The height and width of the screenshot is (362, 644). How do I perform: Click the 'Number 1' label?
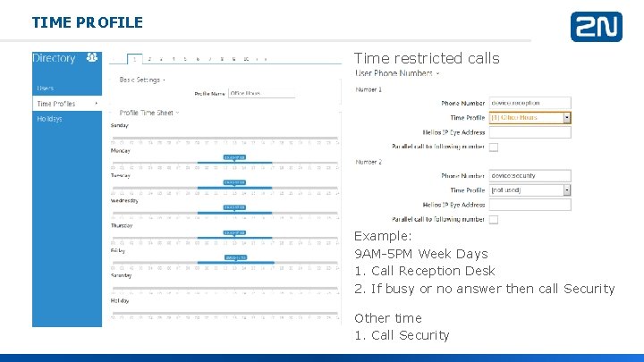(369, 89)
